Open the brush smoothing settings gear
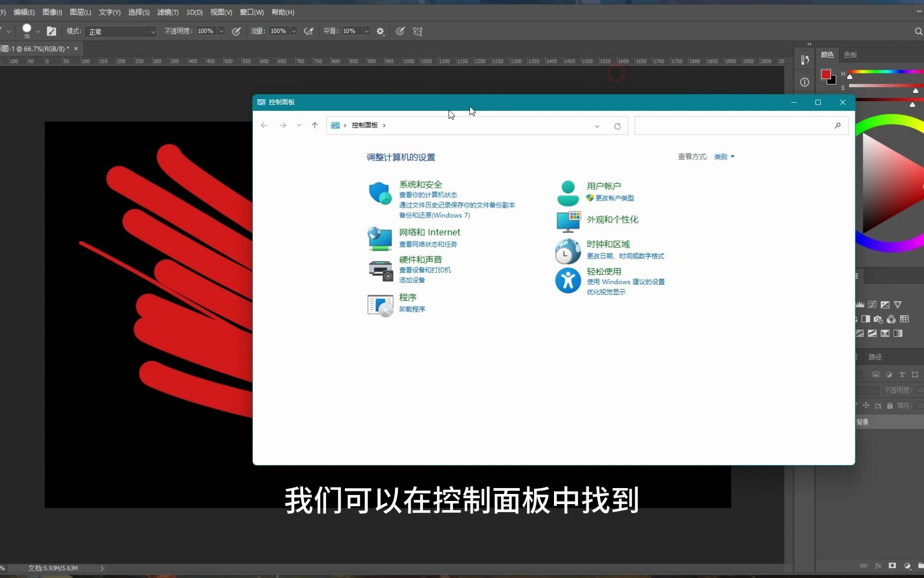 point(381,31)
